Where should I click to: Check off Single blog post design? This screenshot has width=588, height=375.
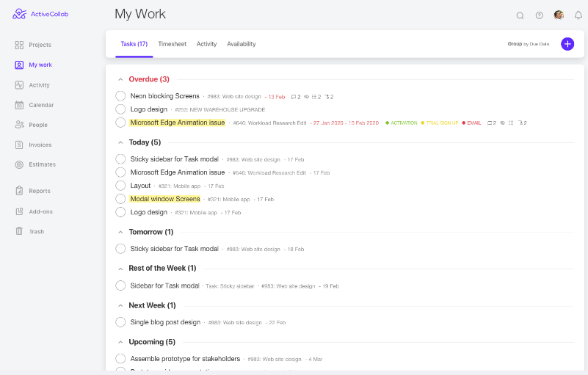tap(120, 322)
